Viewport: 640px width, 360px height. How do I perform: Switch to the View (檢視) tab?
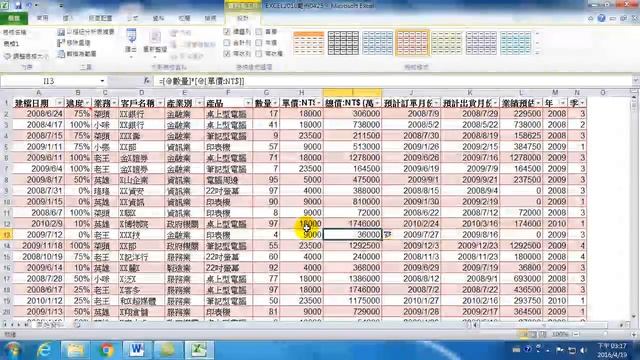pos(211,18)
